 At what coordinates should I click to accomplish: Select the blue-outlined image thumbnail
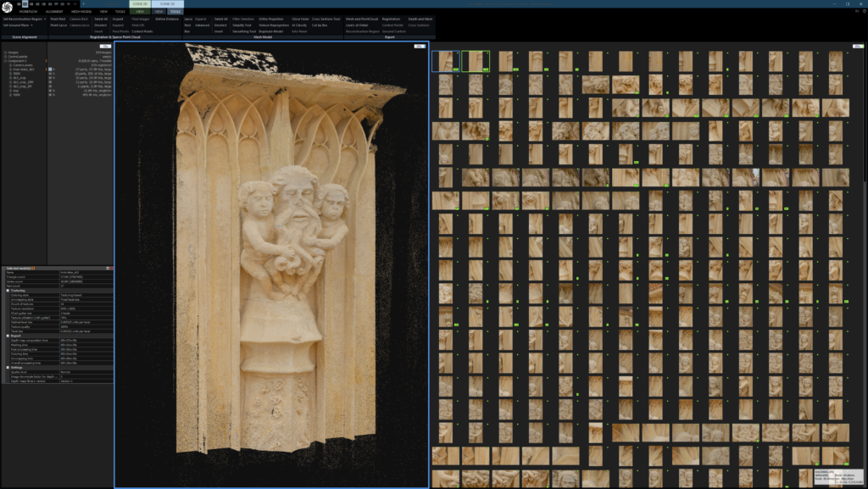(446, 61)
